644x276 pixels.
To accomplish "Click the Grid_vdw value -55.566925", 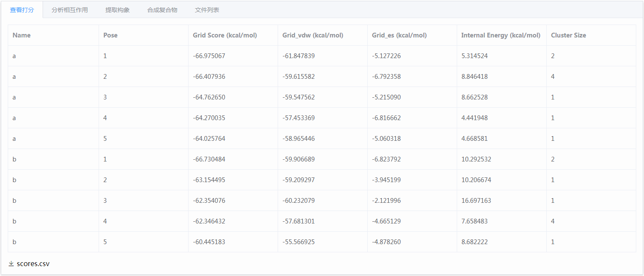I will pos(298,242).
